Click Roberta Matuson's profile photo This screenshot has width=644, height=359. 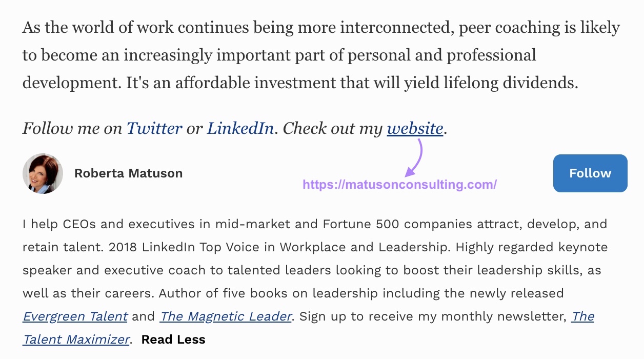tap(43, 173)
